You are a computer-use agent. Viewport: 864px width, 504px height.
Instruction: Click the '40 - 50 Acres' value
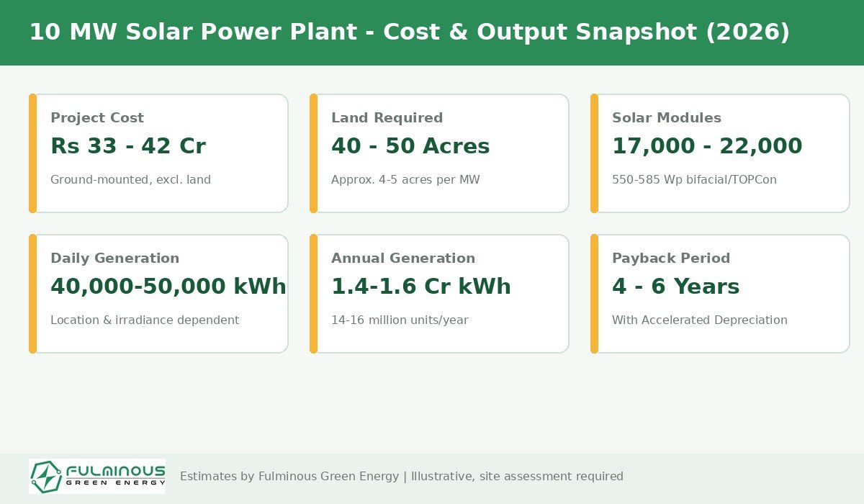pos(410,146)
